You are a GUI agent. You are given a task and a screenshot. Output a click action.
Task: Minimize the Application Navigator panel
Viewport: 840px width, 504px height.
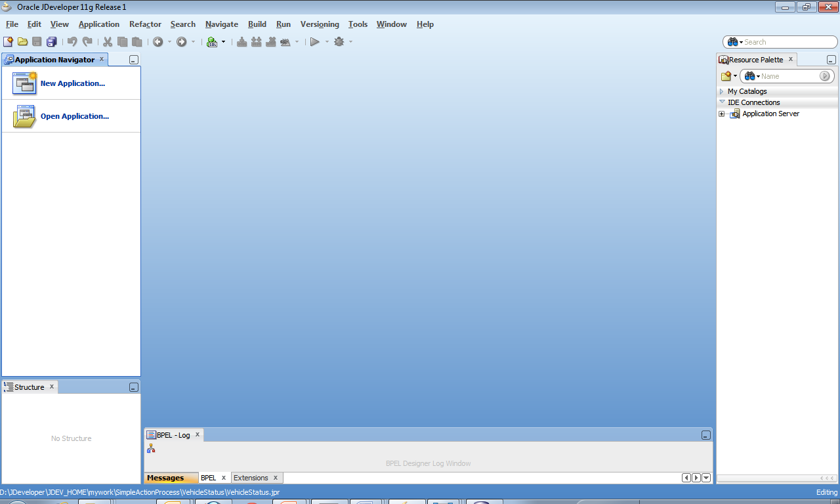tap(134, 60)
